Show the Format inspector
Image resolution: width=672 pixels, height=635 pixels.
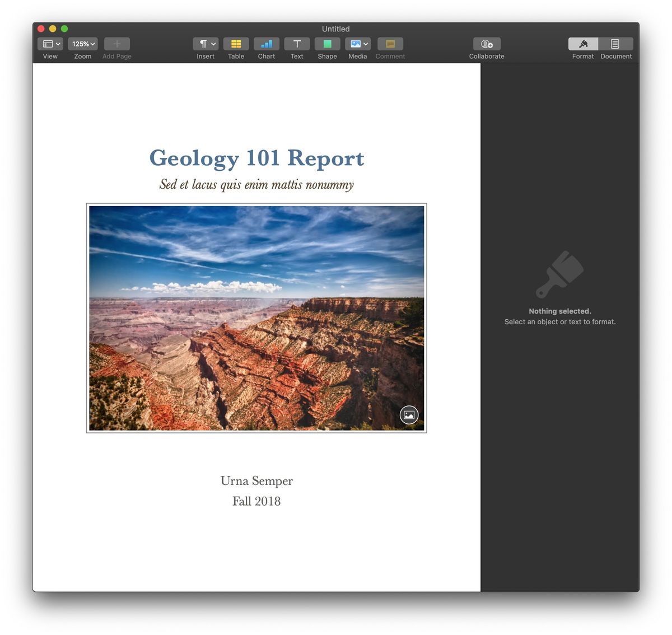583,44
